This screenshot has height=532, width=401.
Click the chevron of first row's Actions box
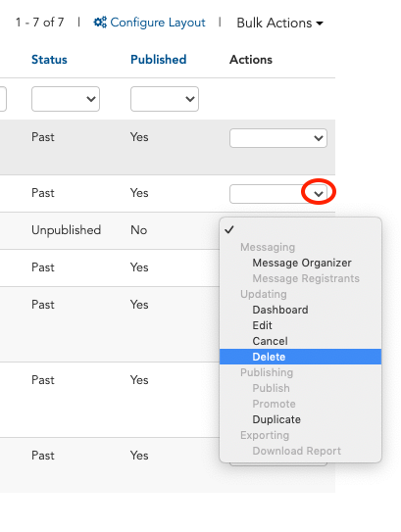click(319, 138)
